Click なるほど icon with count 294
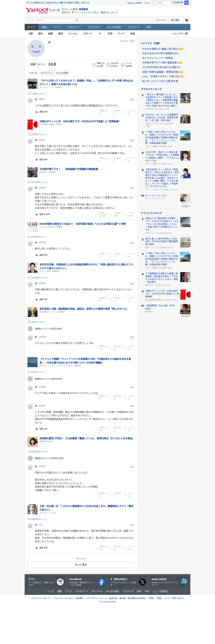This screenshot has height=644, width=215. (x=111, y=214)
